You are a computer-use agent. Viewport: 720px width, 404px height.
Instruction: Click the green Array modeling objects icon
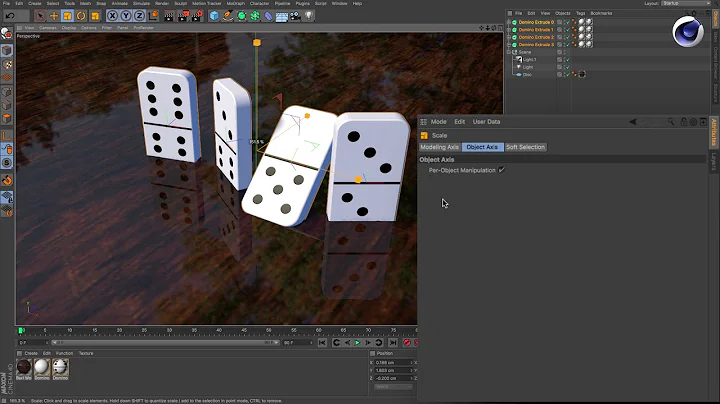(x=255, y=16)
